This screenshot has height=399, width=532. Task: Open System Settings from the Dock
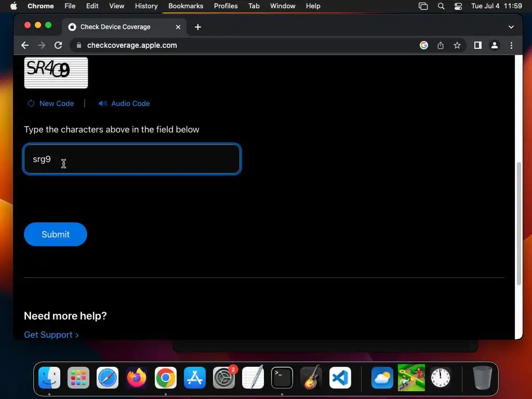(224, 378)
